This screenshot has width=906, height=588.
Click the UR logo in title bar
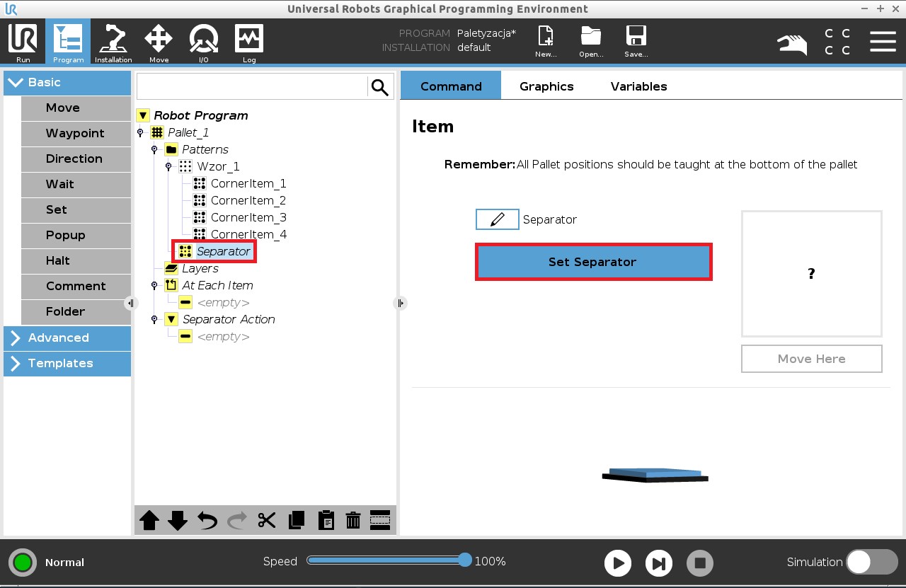click(x=11, y=8)
